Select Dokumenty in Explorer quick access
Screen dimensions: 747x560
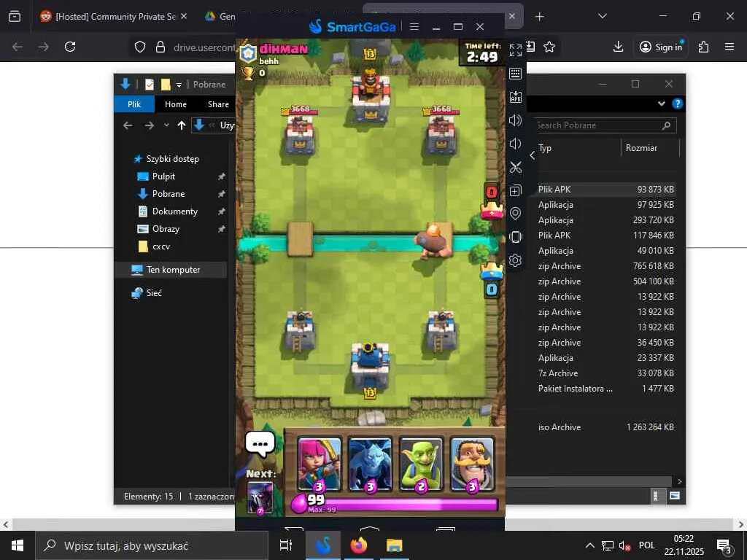tap(174, 211)
